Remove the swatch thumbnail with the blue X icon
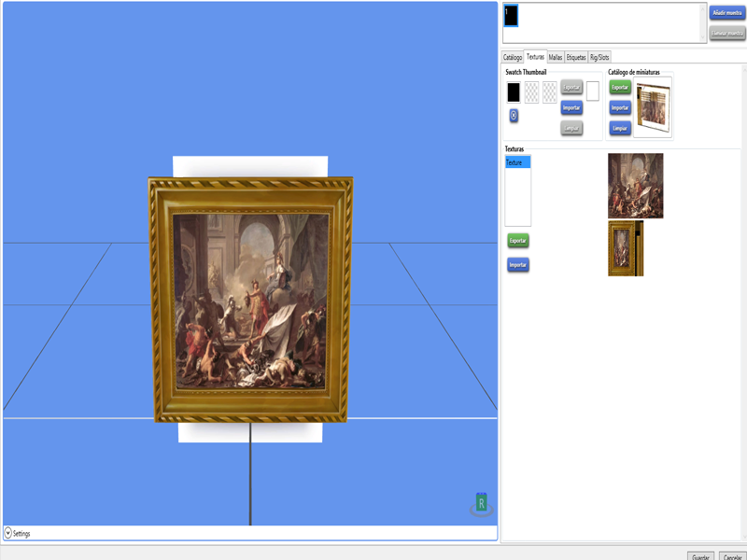This screenshot has height=560, width=747. click(x=514, y=116)
